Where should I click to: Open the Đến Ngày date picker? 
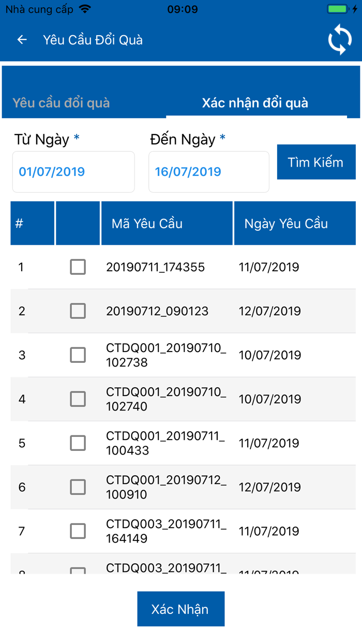[209, 172]
